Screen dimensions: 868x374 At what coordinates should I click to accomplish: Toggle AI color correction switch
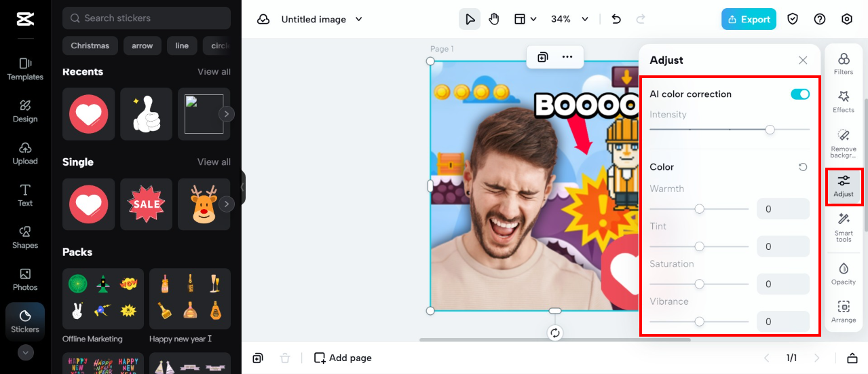(800, 94)
